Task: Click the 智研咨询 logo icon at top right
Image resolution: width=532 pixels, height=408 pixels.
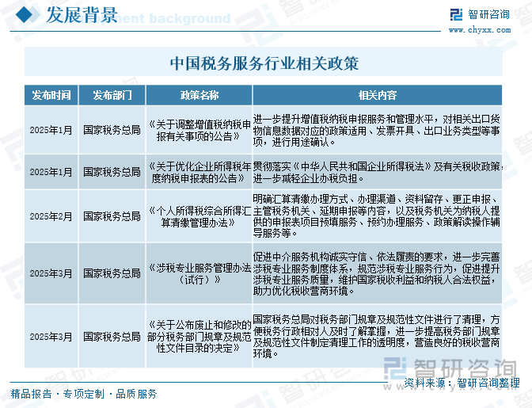Action: [456, 14]
